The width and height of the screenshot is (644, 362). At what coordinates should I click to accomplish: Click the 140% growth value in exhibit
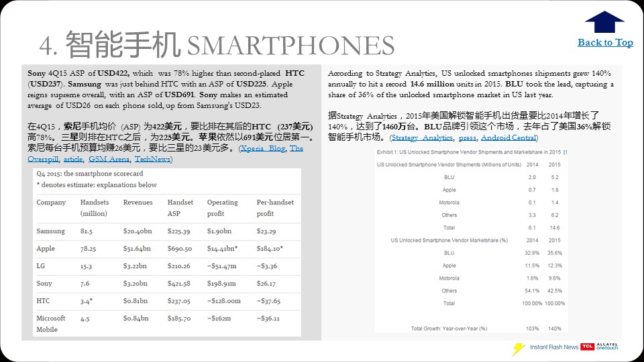click(x=555, y=328)
